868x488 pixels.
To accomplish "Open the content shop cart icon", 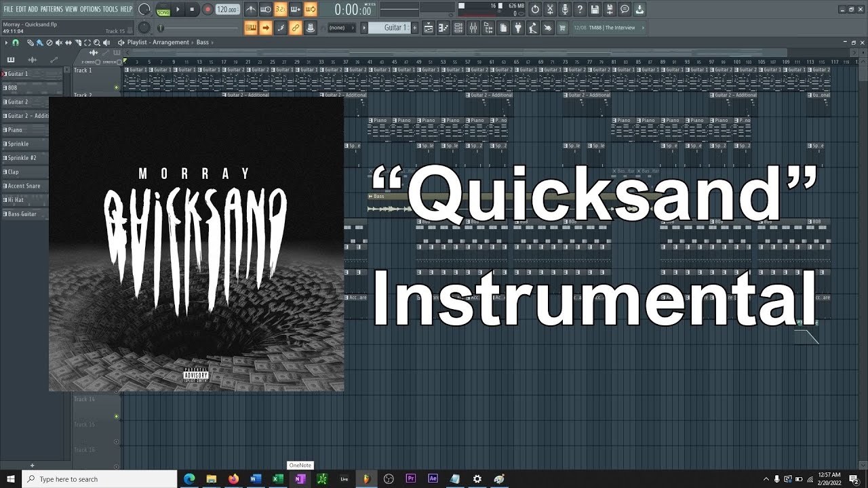I will coord(562,28).
